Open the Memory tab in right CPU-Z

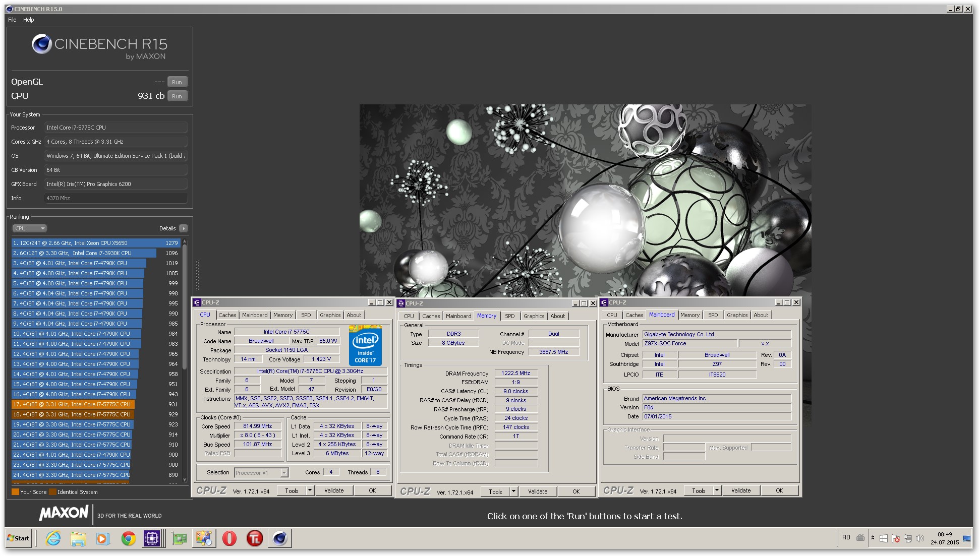pyautogui.click(x=690, y=315)
